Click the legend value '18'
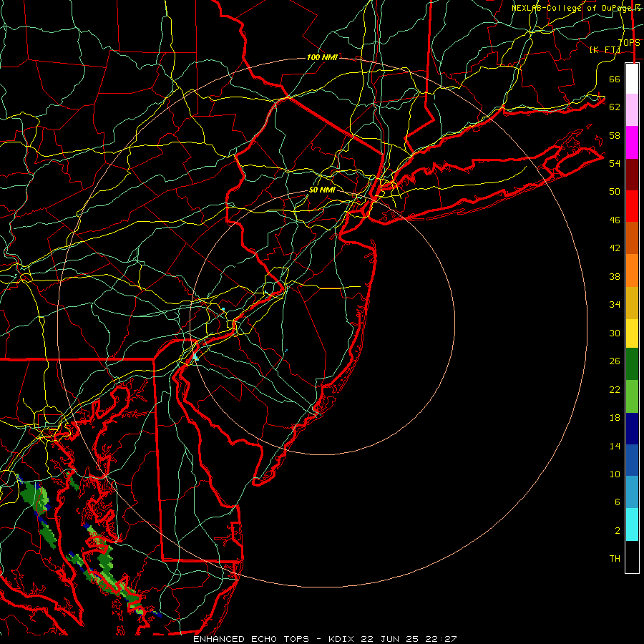This screenshot has height=644, width=644. [615, 418]
